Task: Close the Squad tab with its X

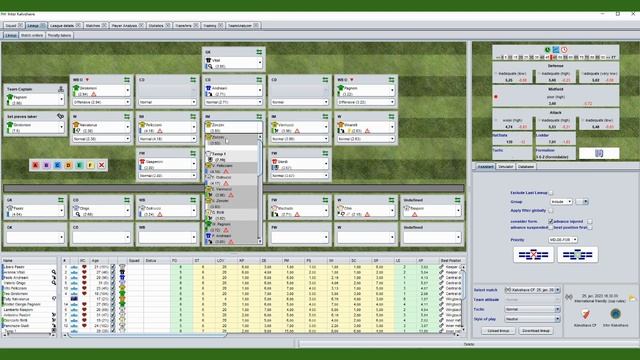Action: (x=20, y=25)
